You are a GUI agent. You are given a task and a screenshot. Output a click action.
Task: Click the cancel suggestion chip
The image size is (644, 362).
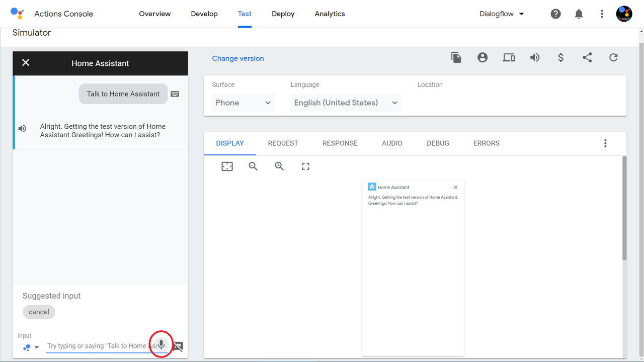point(39,312)
